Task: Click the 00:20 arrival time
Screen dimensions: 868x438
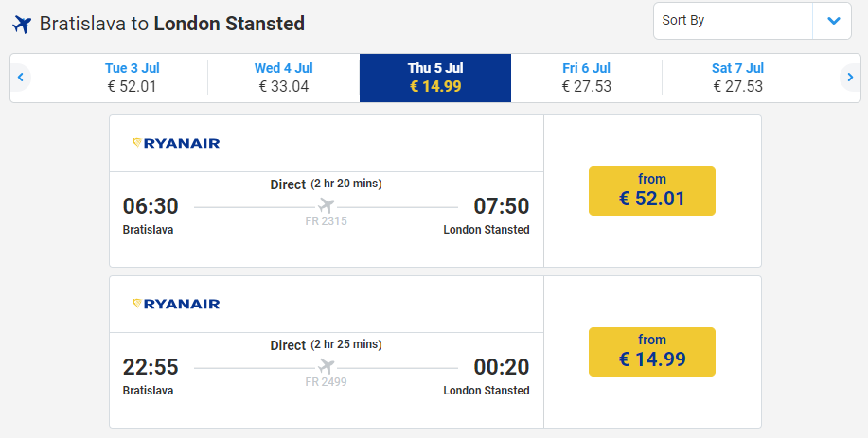Action: (x=502, y=367)
